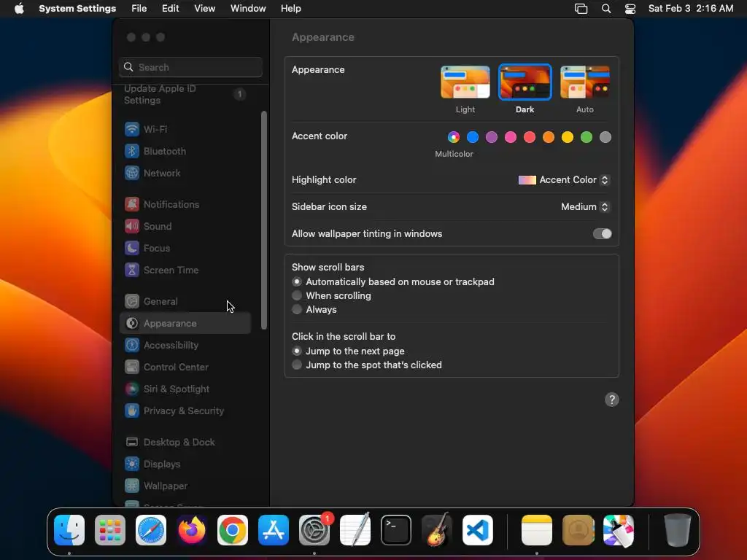Viewport: 747px width, 560px height.
Task: Open the File menu
Action: point(139,9)
